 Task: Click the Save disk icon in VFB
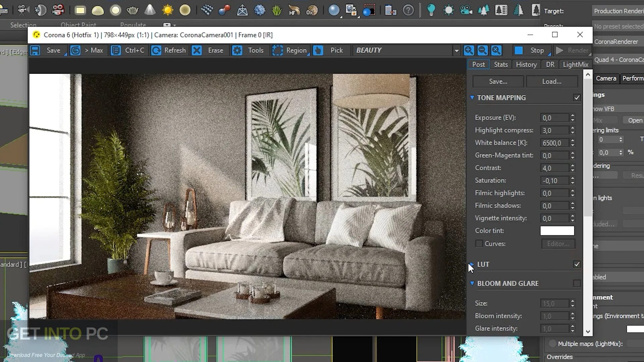tap(35, 50)
